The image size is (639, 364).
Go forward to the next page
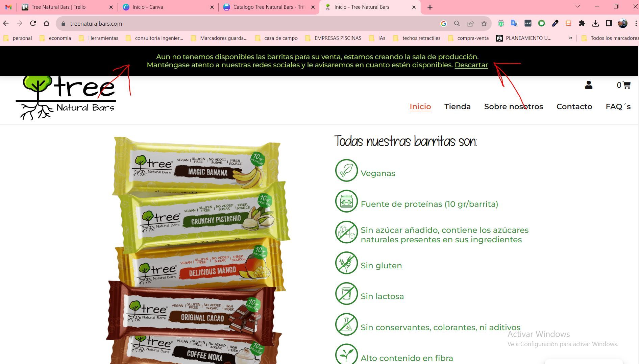pyautogui.click(x=20, y=23)
